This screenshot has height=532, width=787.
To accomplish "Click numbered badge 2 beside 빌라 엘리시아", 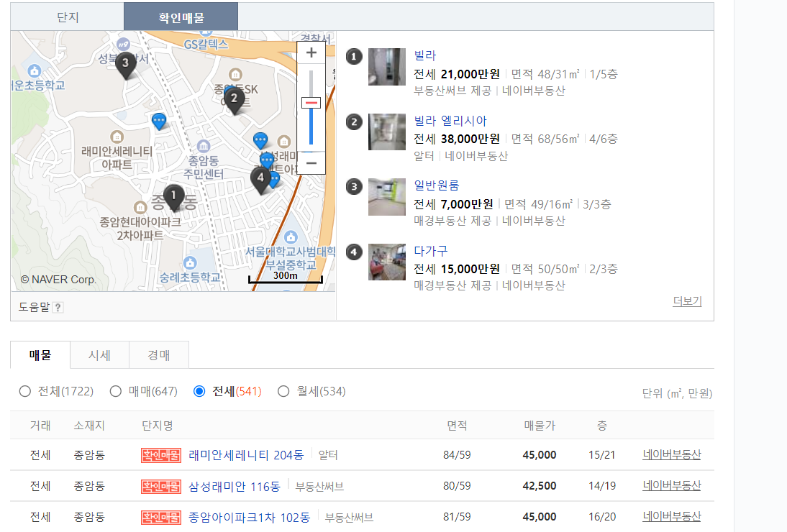I will 354,121.
